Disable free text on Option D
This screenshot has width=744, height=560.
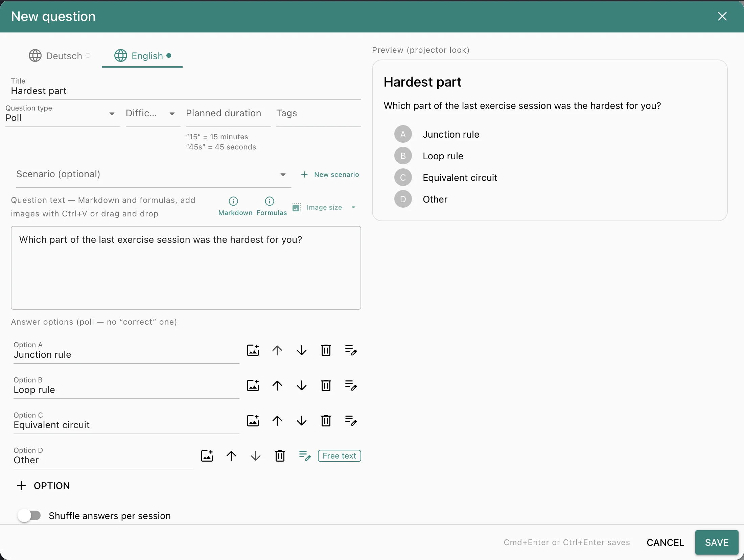[305, 456]
